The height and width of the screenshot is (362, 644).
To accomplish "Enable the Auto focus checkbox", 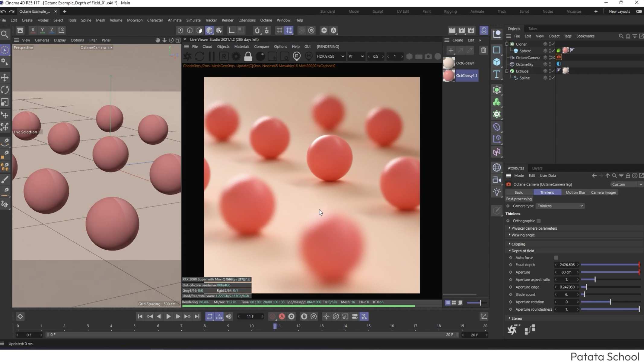I will (556, 258).
